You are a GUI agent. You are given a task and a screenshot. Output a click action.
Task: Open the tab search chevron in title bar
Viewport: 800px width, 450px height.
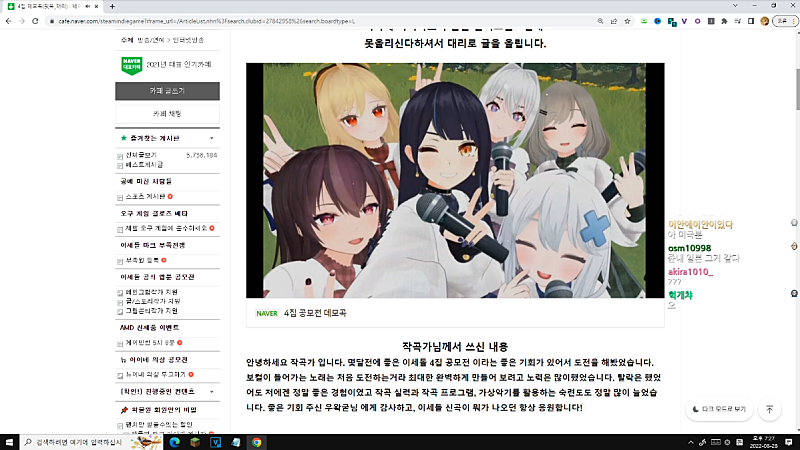[x=735, y=6]
